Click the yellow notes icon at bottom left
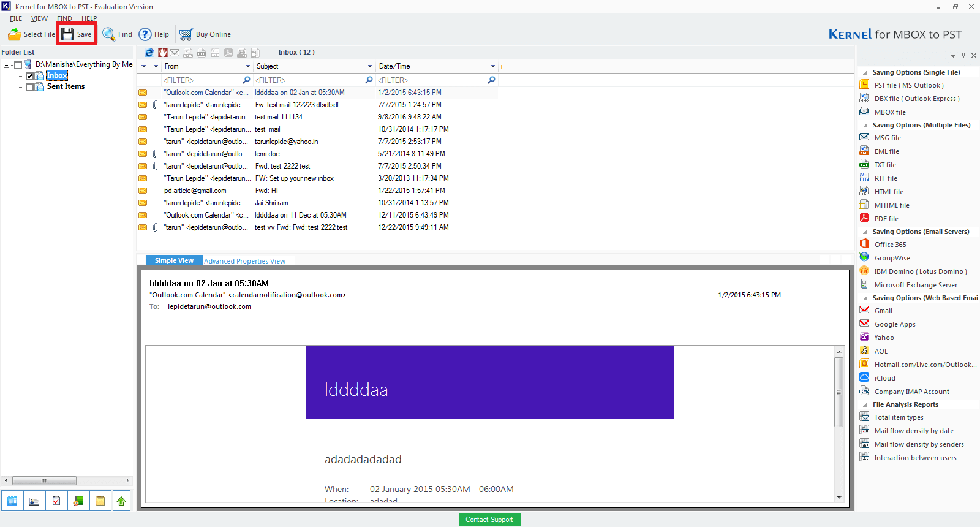The image size is (980, 527). click(x=100, y=501)
